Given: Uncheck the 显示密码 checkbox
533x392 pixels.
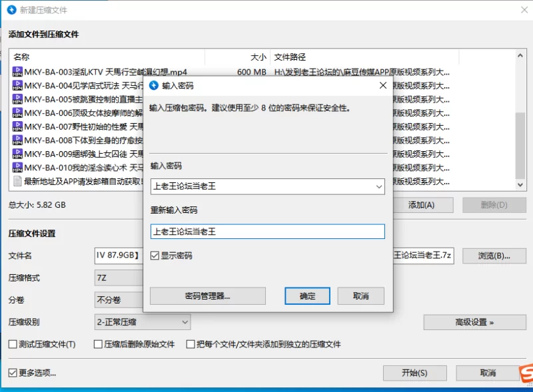Looking at the screenshot, I should tap(155, 256).
